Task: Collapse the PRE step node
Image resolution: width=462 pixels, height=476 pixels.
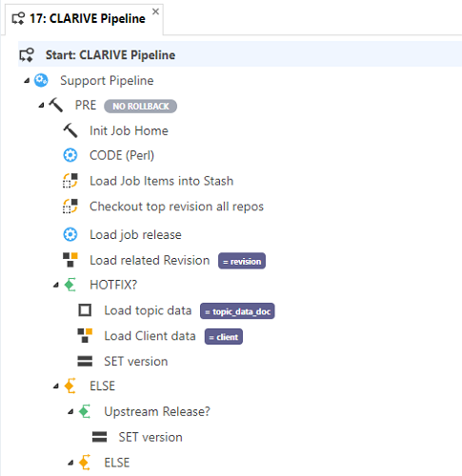Action: coord(41,106)
